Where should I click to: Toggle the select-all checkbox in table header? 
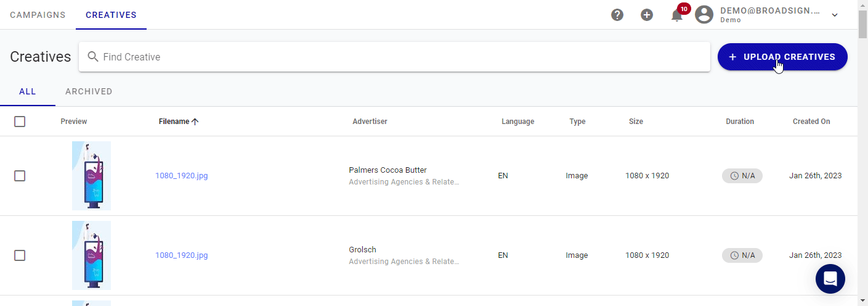[x=20, y=122]
